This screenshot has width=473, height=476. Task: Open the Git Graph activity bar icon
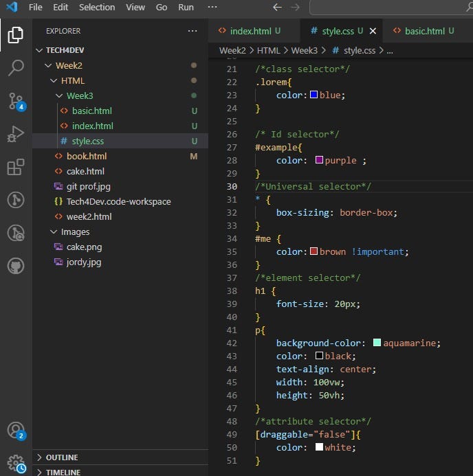tap(16, 200)
